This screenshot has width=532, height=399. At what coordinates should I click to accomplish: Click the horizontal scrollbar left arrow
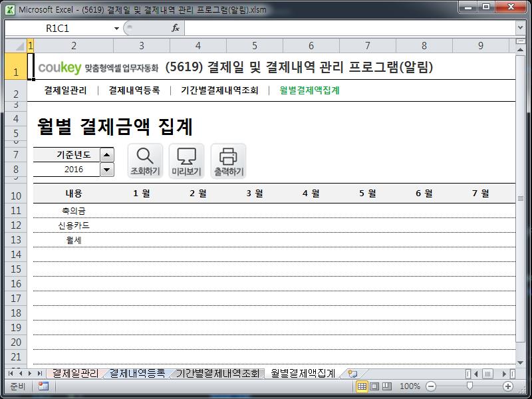(x=476, y=374)
